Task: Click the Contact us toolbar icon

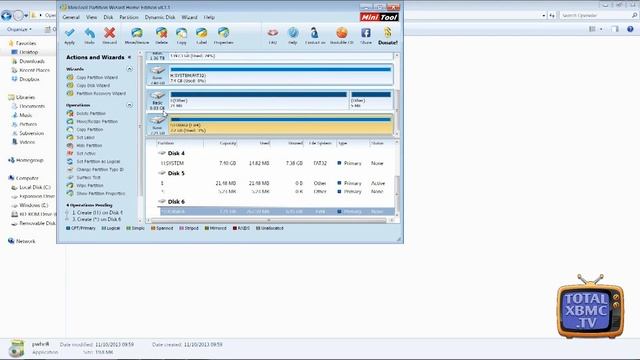Action: pos(315,33)
